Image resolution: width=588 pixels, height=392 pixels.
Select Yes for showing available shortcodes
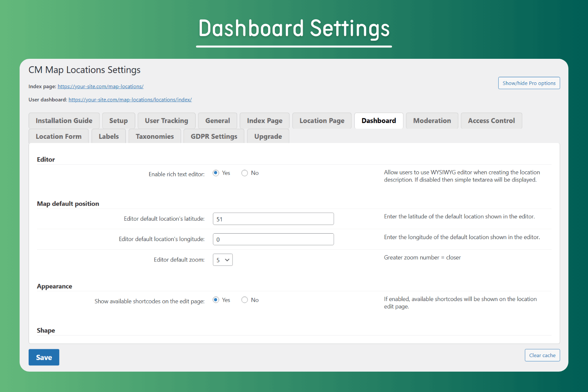point(216,300)
